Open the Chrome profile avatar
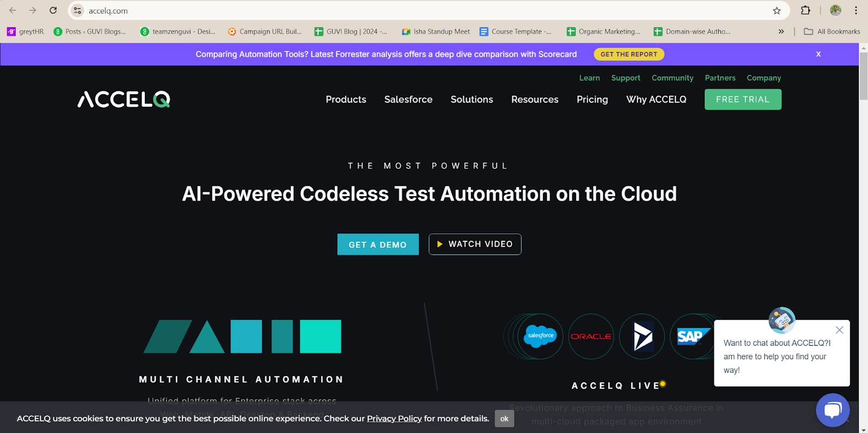 (x=835, y=10)
